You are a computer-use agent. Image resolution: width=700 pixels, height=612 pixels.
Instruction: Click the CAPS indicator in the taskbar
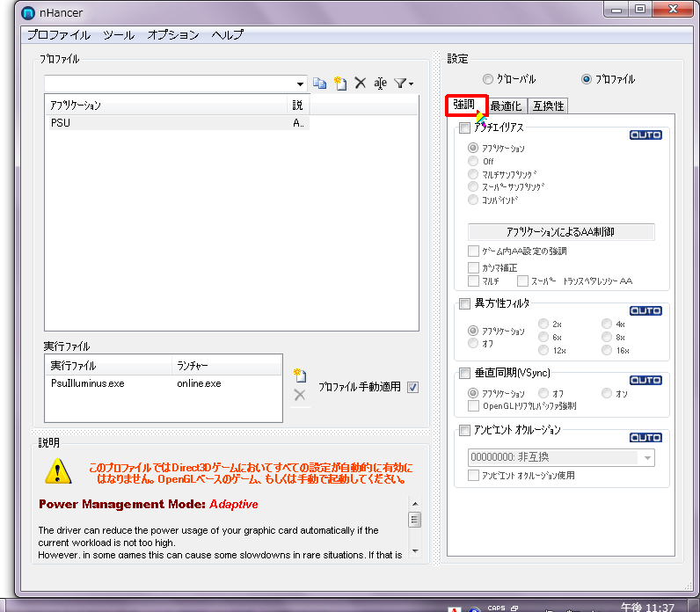496,608
